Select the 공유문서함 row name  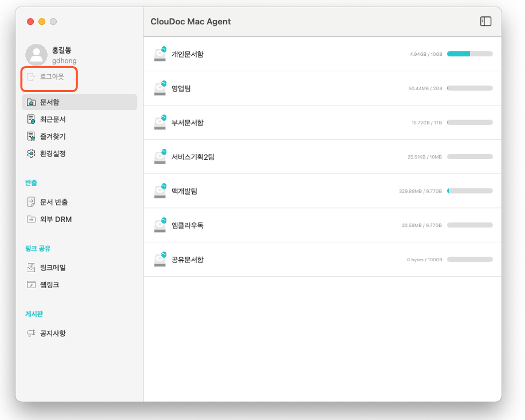pos(187,260)
